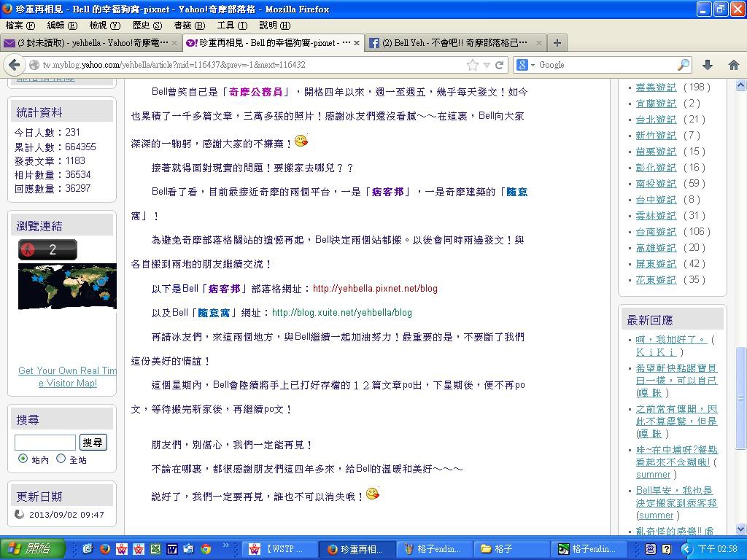Expand the quick launch overflow chevron
This screenshot has height=560, width=747.
pos(226,545)
